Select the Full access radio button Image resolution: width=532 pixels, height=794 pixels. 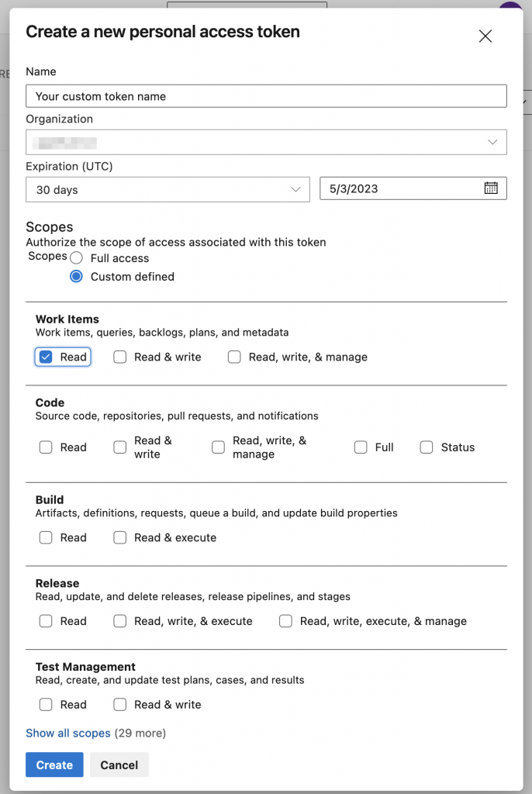point(76,257)
